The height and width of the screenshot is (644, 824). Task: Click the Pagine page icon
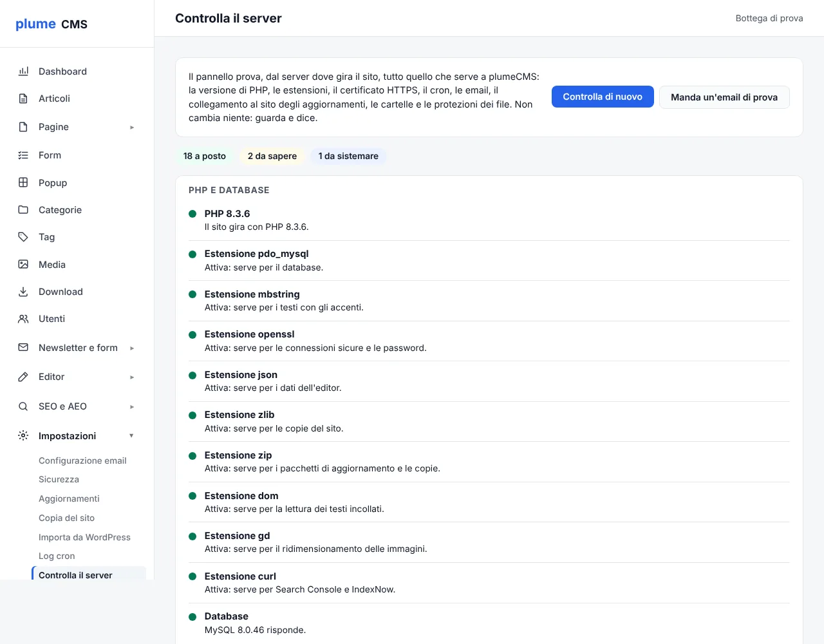coord(23,127)
